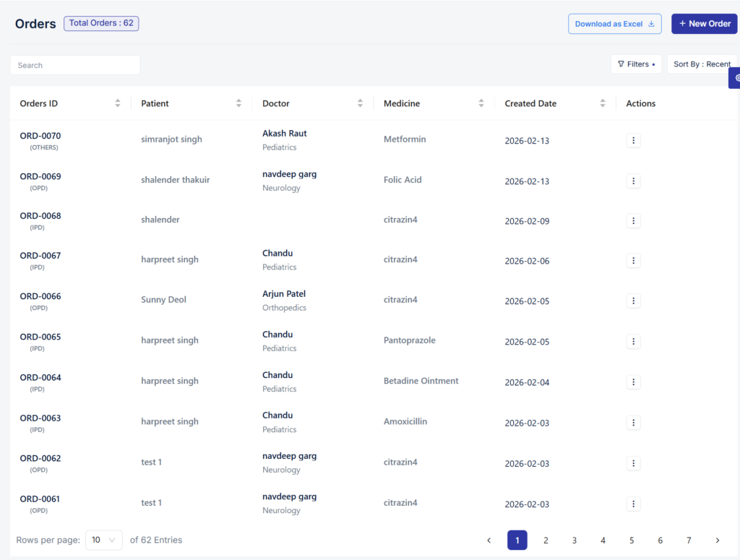Sort by Created Date column arrows
The height and width of the screenshot is (560, 740).
click(x=602, y=103)
